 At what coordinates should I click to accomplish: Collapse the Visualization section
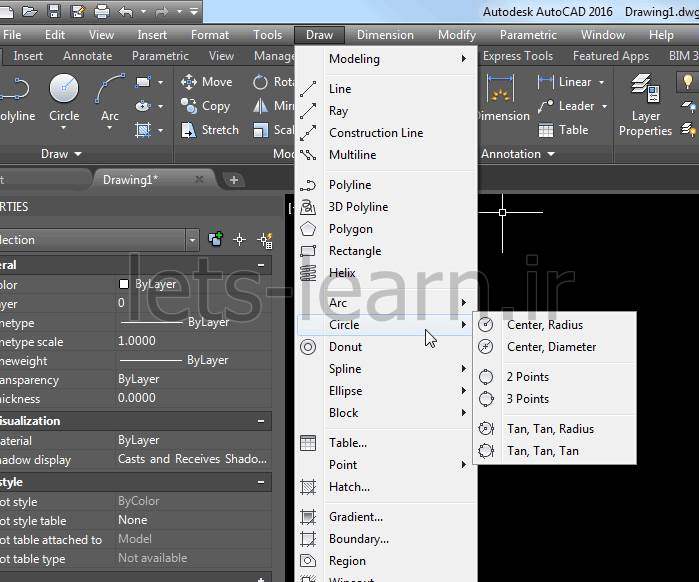pyautogui.click(x=261, y=421)
